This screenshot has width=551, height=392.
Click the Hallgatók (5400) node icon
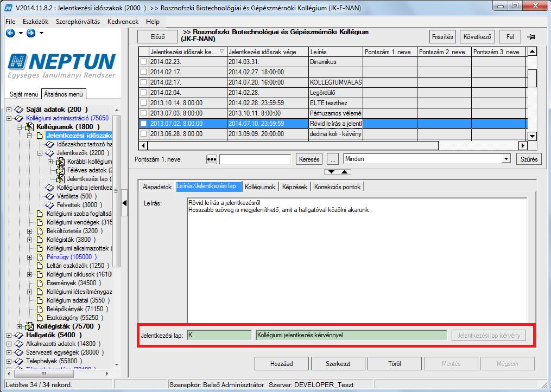pos(19,335)
